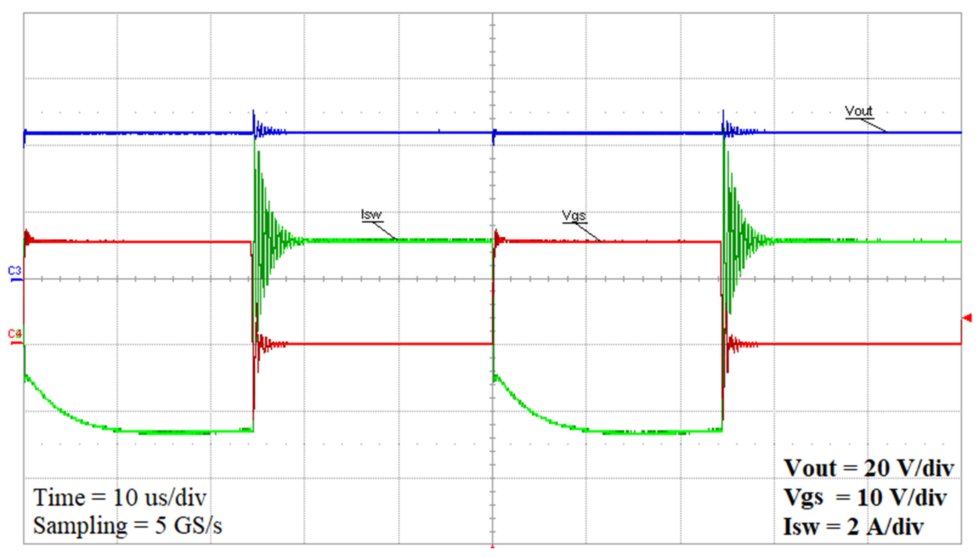Click the blue C3 channel marker
Image resolution: width=980 pixels, height=557 pixels.
click(15, 271)
